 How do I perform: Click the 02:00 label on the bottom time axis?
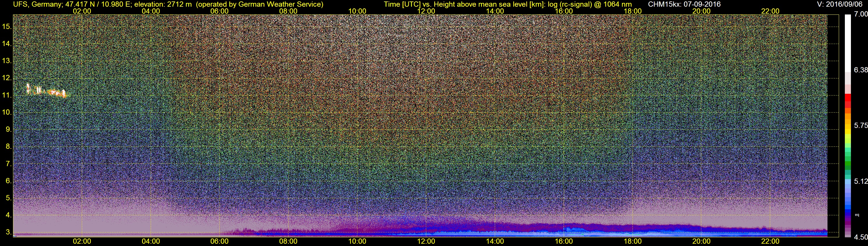point(82,241)
